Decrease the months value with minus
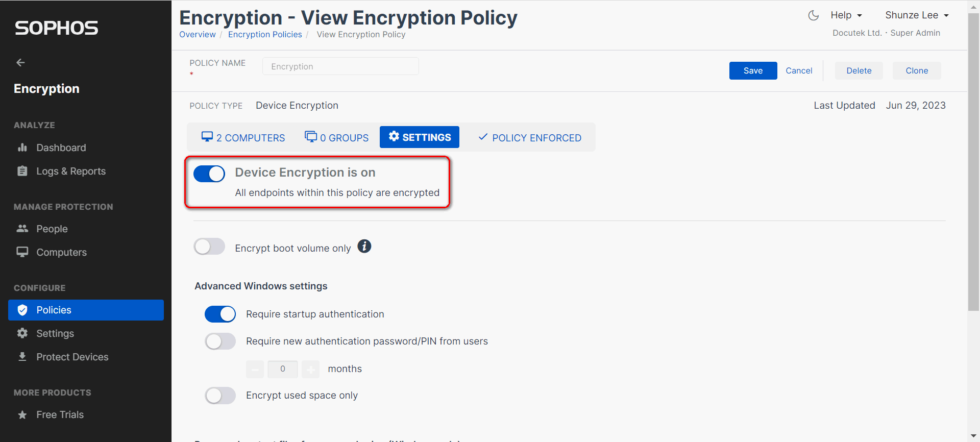The width and height of the screenshot is (980, 442). coord(255,369)
